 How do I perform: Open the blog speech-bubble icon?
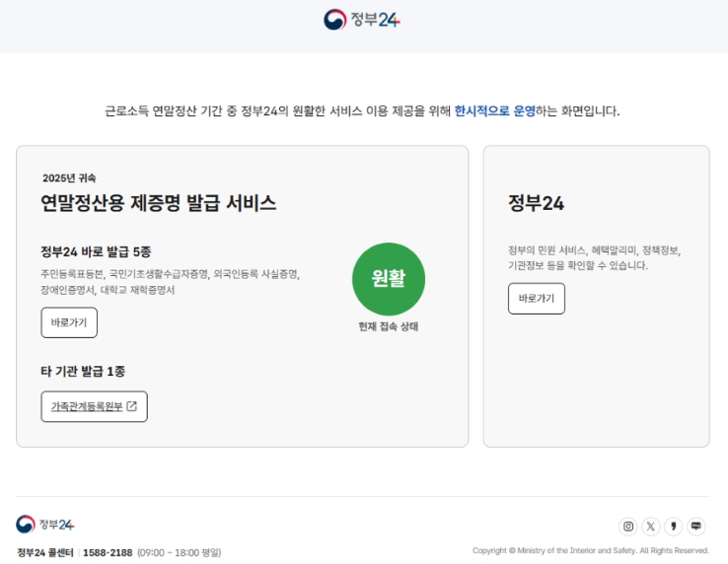[x=696, y=527]
